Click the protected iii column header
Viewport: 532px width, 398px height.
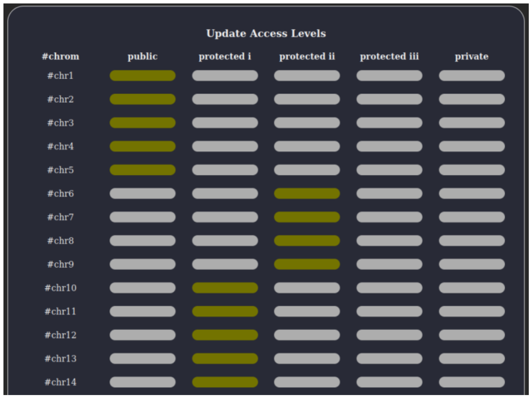(389, 56)
